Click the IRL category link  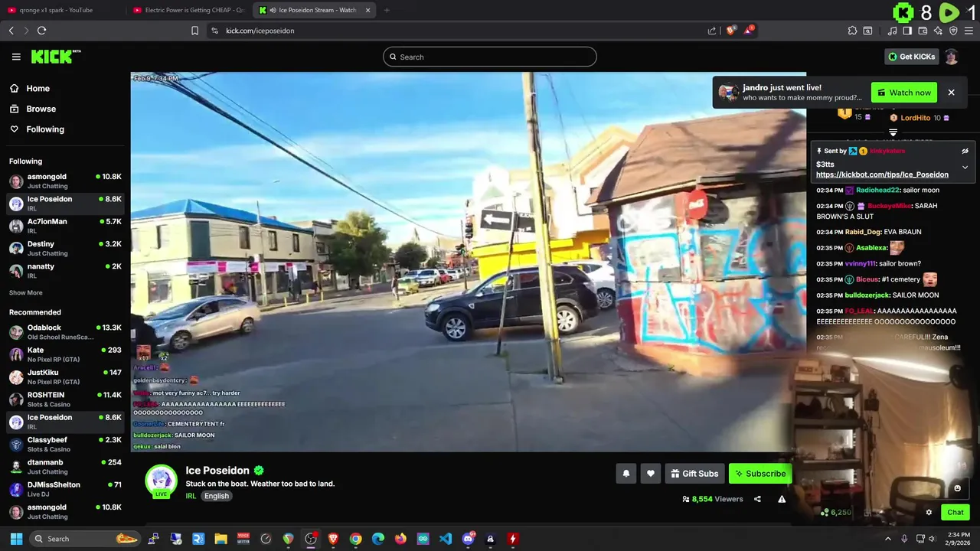point(191,496)
